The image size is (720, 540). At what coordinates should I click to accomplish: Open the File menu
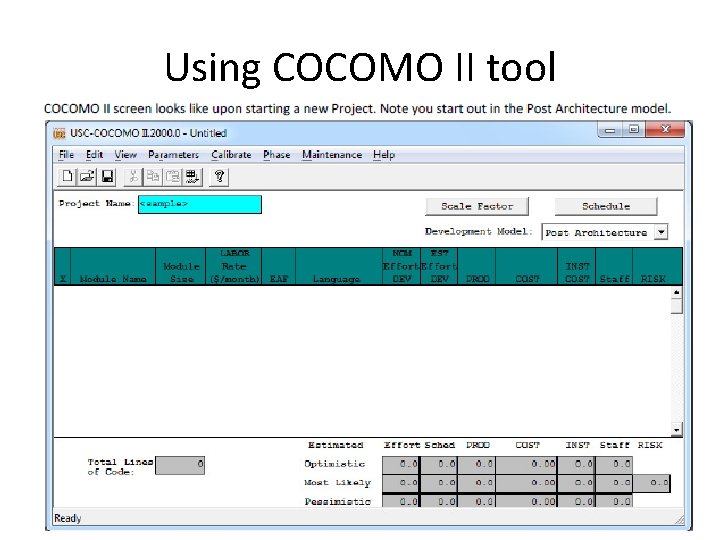click(66, 155)
